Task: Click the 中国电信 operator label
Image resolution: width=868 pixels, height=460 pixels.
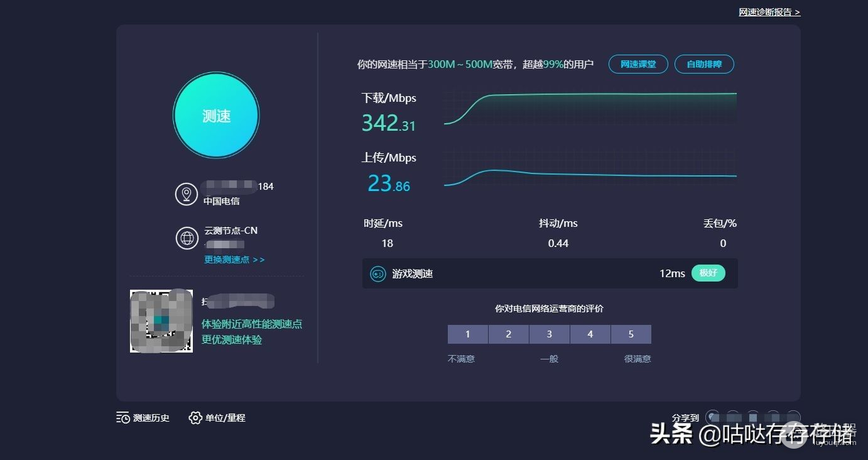Action: (x=221, y=202)
